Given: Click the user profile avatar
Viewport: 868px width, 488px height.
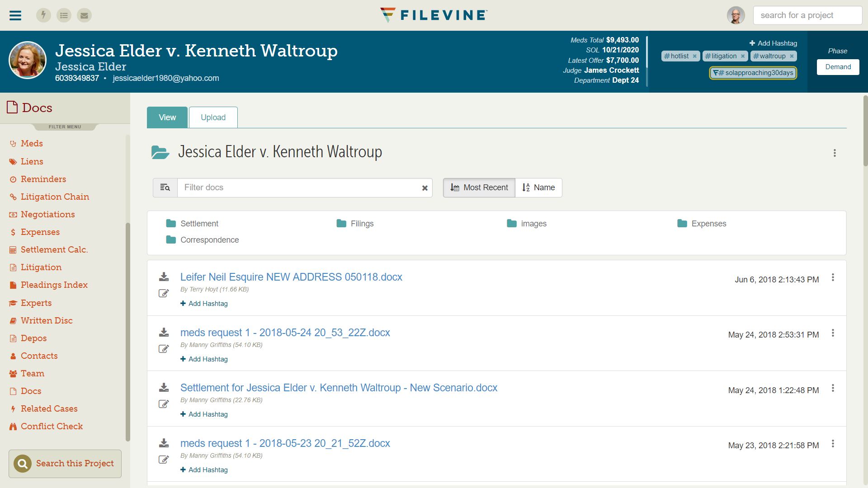Looking at the screenshot, I should tap(736, 15).
